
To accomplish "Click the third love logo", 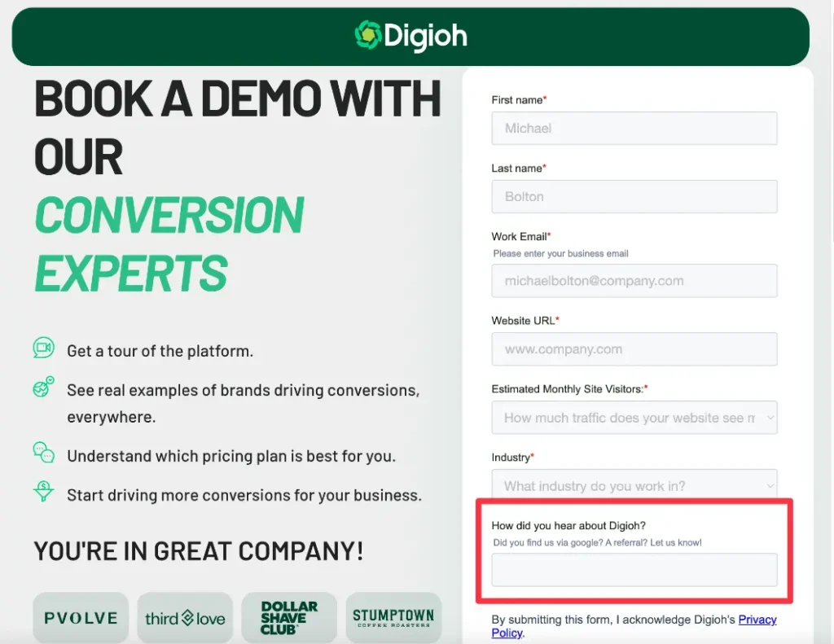I will pos(185,618).
